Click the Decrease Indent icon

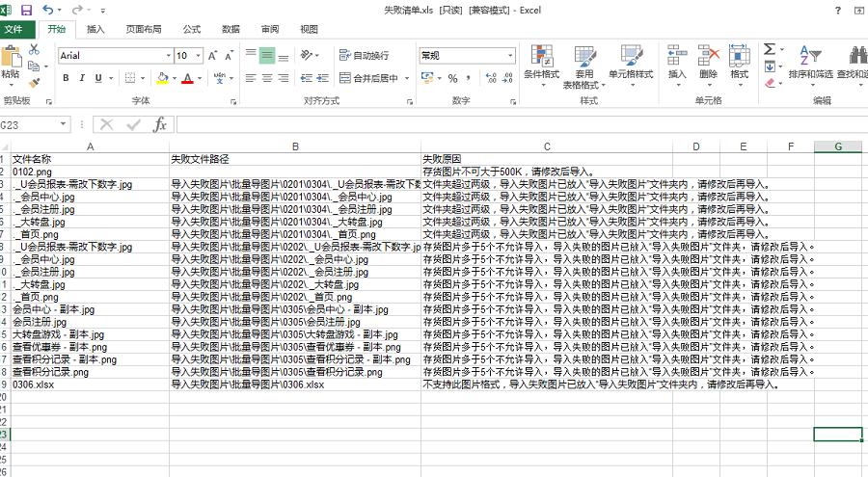tap(306, 78)
